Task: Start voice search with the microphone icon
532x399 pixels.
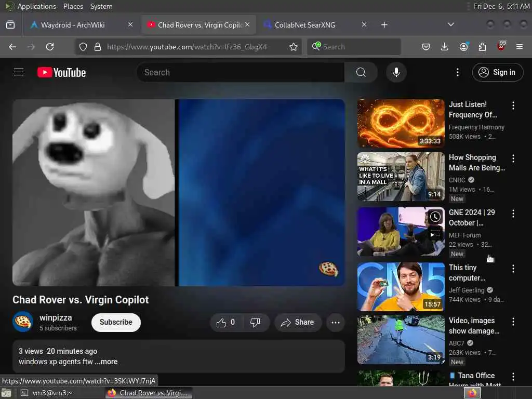Action: pos(396,72)
